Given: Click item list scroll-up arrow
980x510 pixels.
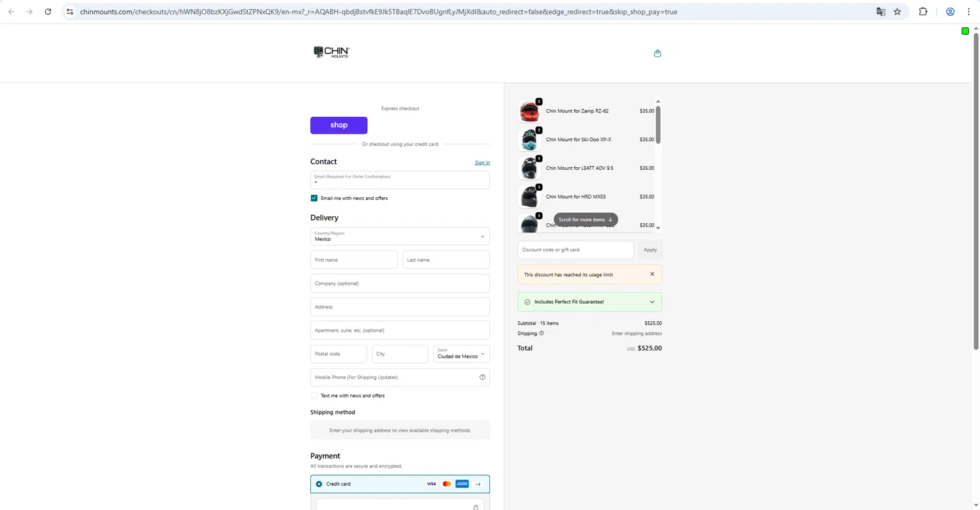Looking at the screenshot, I should [x=658, y=101].
